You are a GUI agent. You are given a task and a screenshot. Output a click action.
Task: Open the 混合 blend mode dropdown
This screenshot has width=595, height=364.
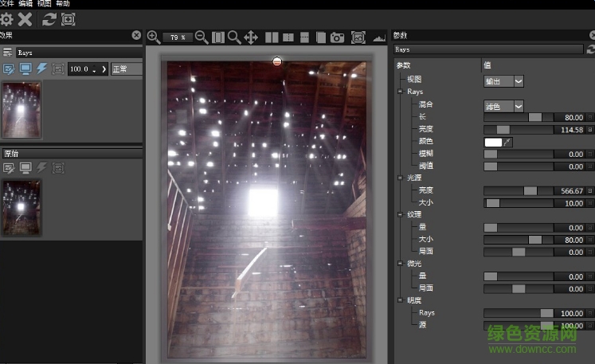tap(504, 105)
